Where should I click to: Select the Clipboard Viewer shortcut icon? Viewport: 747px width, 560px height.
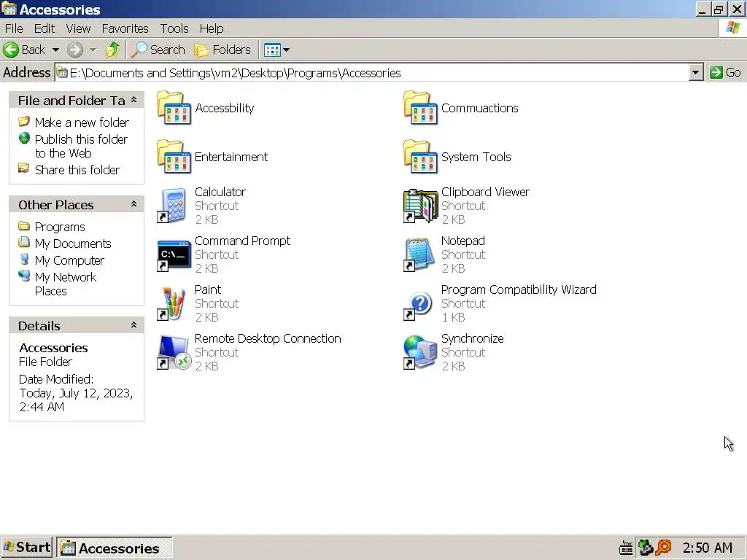click(x=420, y=206)
